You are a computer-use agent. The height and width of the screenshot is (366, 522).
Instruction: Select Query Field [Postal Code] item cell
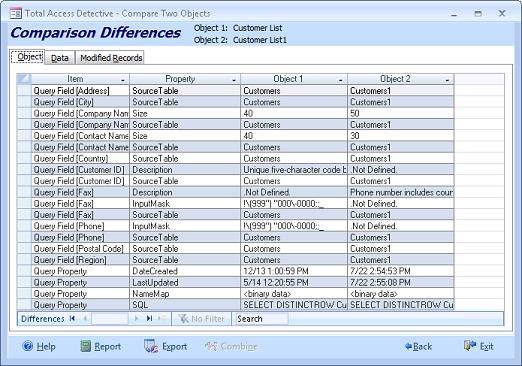click(x=80, y=248)
